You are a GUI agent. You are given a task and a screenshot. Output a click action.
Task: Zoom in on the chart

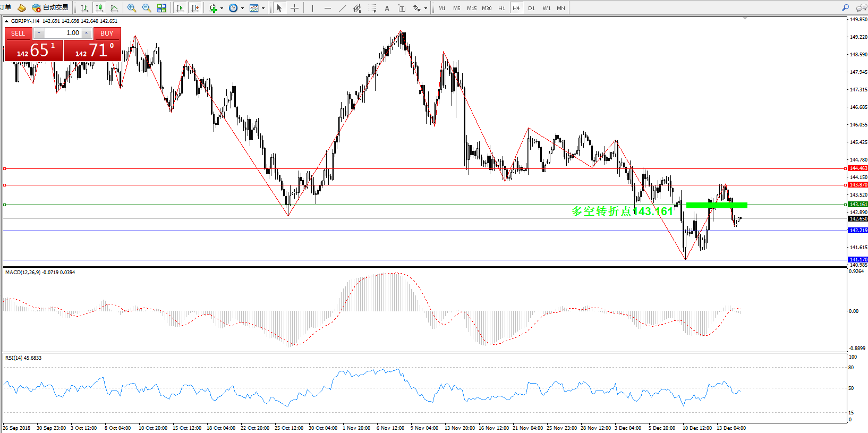click(132, 8)
